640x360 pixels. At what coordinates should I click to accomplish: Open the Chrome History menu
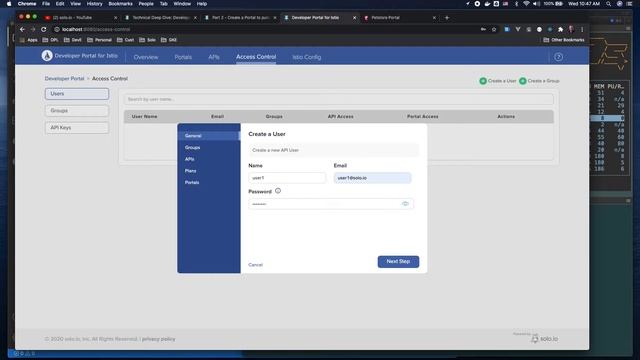tap(94, 4)
